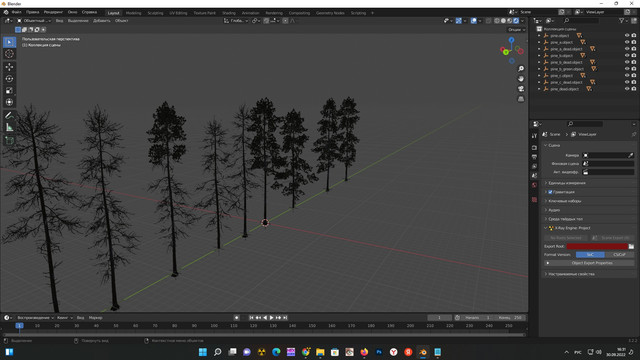Choose the Scale tool
The height and width of the screenshot is (360, 640).
(x=9, y=91)
